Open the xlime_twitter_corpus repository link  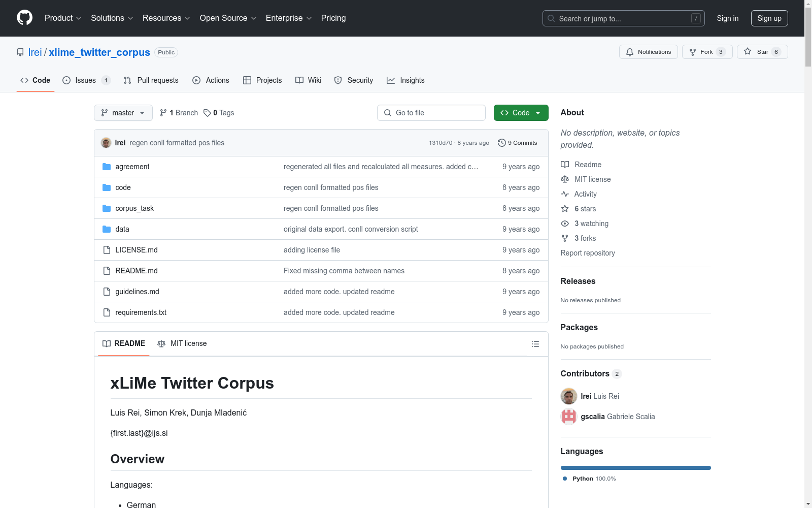pos(99,52)
